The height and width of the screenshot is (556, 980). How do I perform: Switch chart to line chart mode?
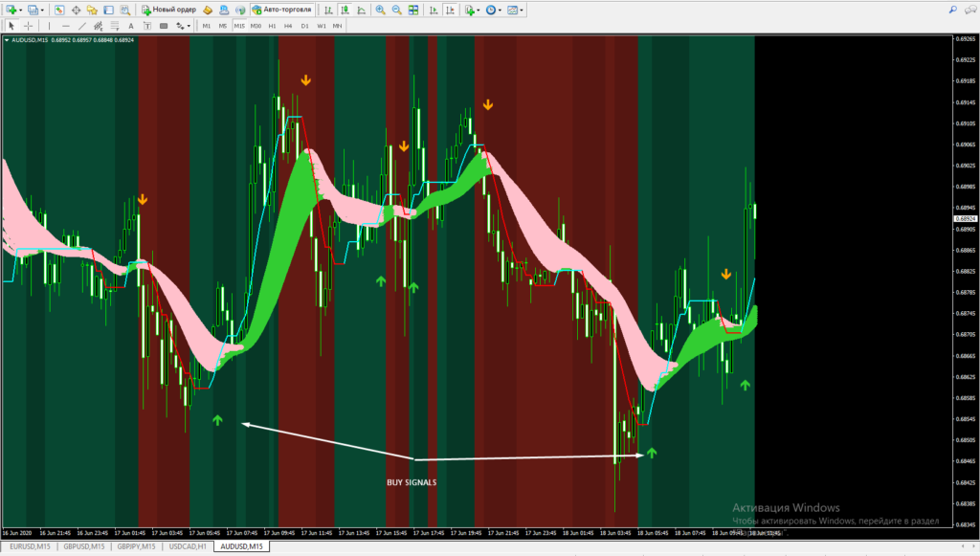[x=360, y=10]
